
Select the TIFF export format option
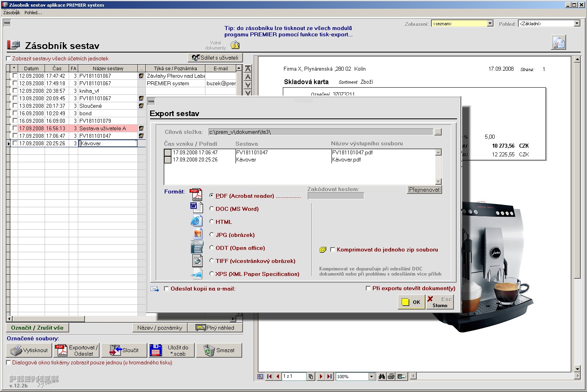(212, 261)
